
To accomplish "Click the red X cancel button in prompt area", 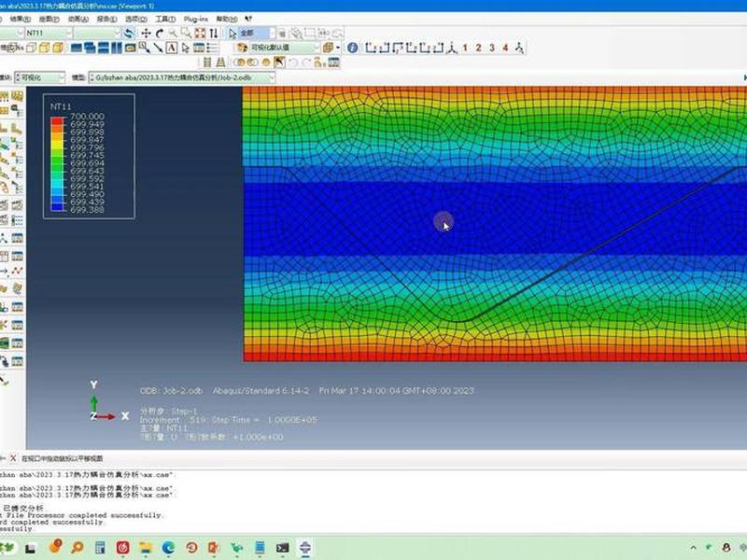I will (x=13, y=458).
